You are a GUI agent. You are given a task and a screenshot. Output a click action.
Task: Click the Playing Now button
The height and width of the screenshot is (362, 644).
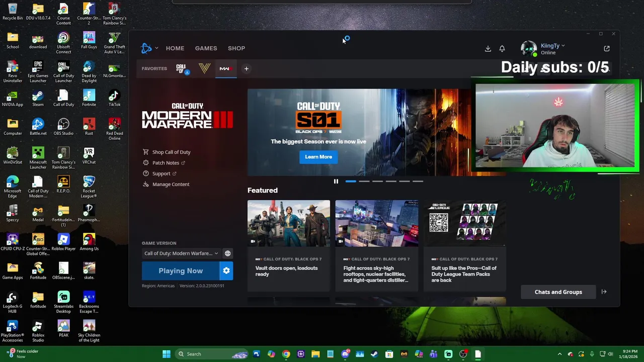[x=181, y=271]
